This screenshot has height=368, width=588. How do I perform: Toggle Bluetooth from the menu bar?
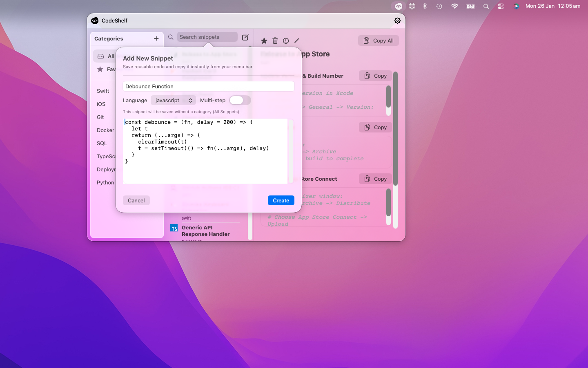tap(424, 6)
